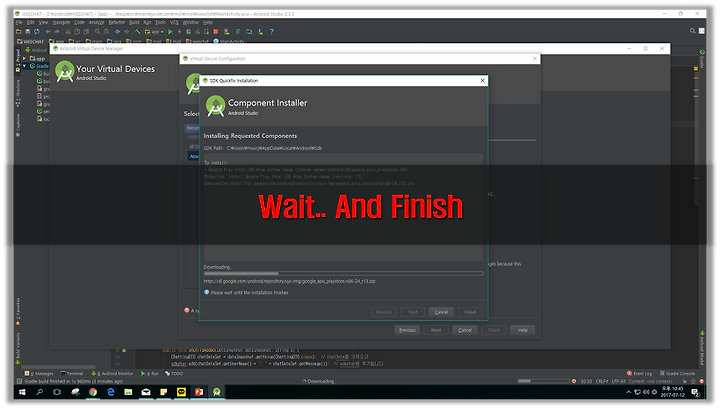720x409 pixels.
Task: Cancel background download via red status icon
Action: coord(574,381)
